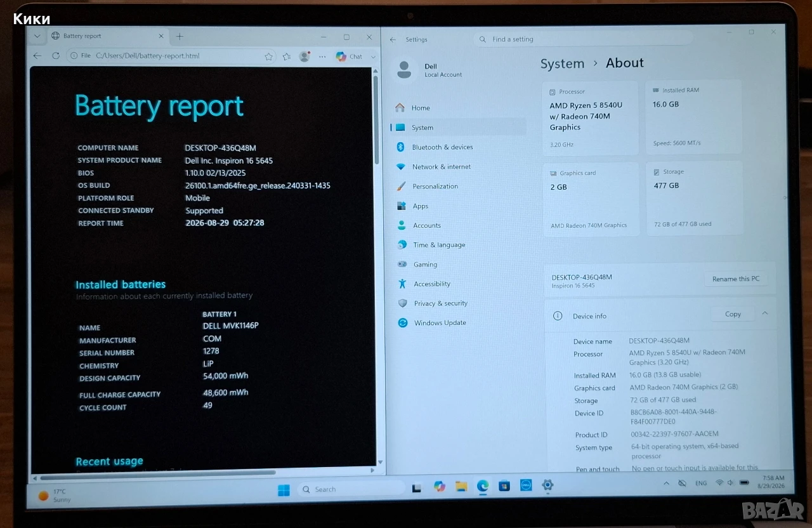812x528 pixels.
Task: Open Home in Settings sidebar
Action: pyautogui.click(x=458, y=108)
